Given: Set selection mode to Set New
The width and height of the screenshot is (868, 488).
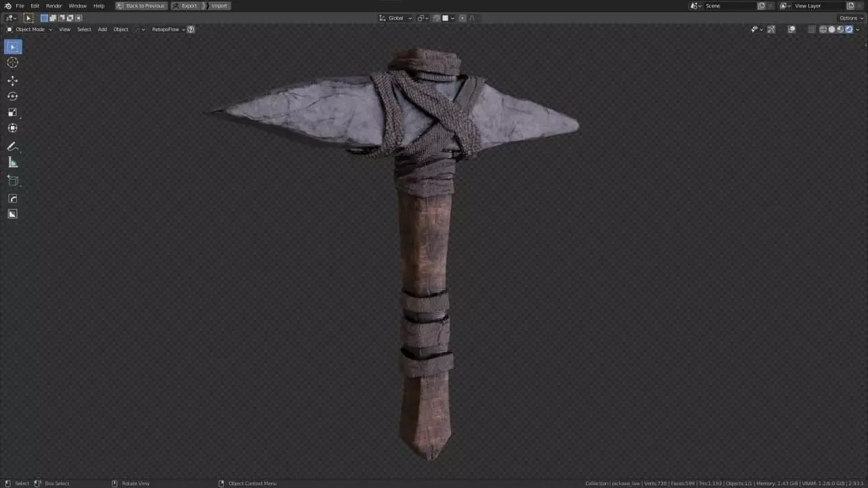Looking at the screenshot, I should [x=44, y=18].
